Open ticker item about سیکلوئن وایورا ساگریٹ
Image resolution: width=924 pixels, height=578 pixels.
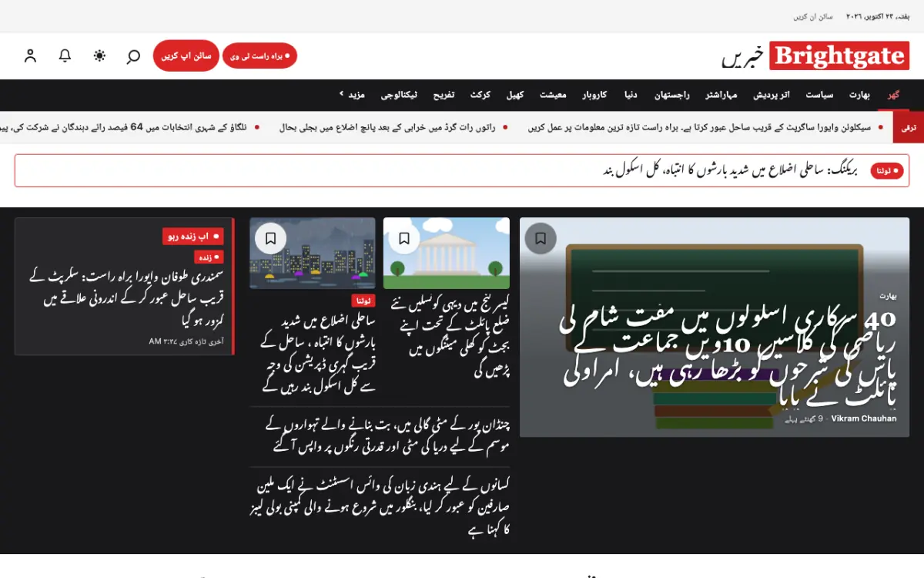tap(700, 127)
